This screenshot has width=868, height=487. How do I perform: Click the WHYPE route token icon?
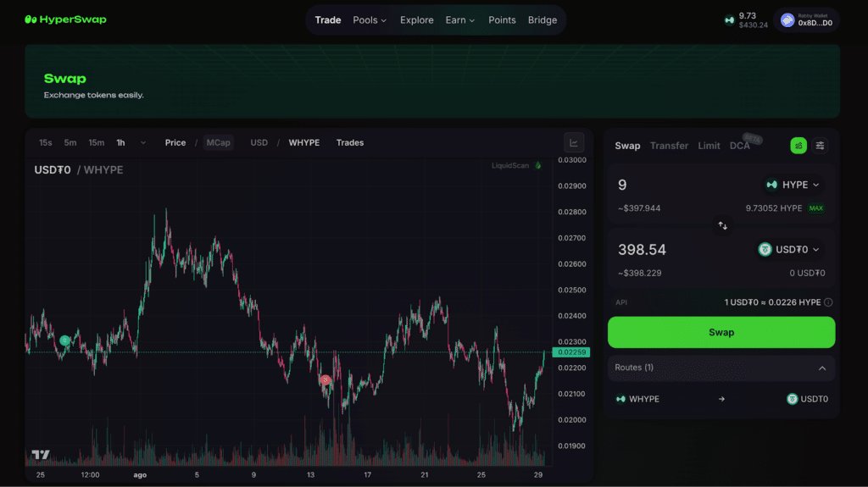click(x=620, y=399)
